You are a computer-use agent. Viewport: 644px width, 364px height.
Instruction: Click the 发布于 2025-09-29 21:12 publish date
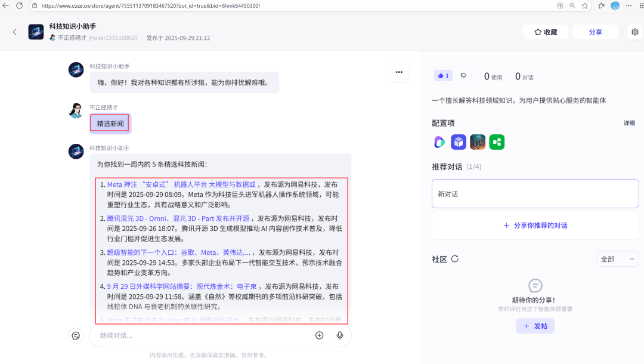(x=178, y=38)
